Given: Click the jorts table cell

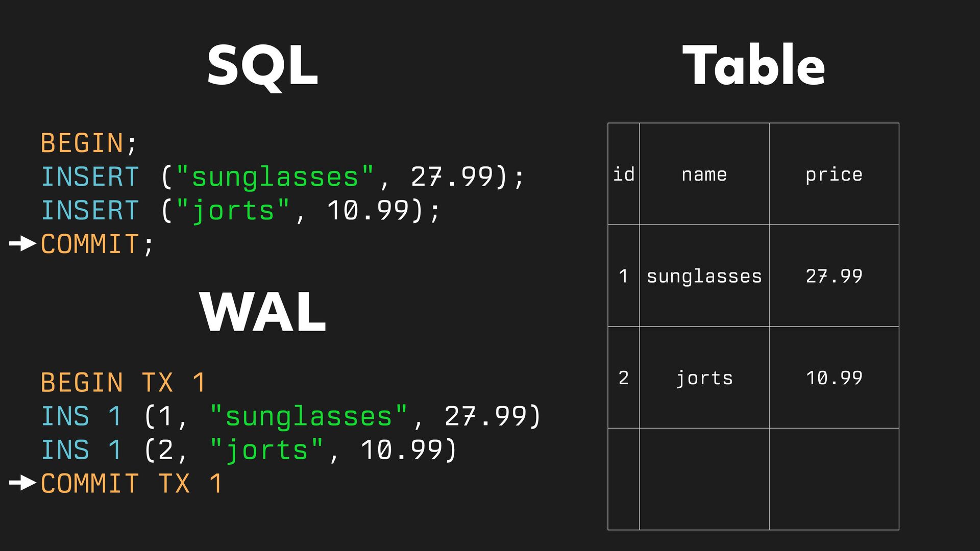Looking at the screenshot, I should [x=704, y=378].
